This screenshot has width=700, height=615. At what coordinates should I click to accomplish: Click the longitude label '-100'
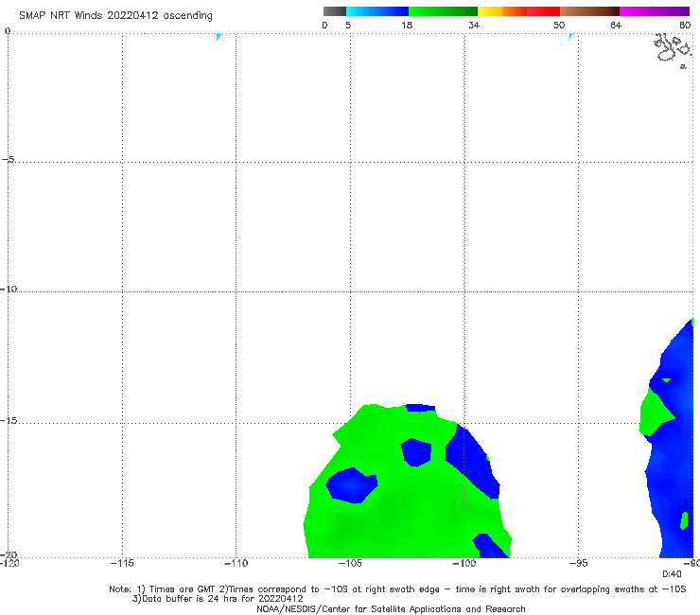pyautogui.click(x=464, y=563)
